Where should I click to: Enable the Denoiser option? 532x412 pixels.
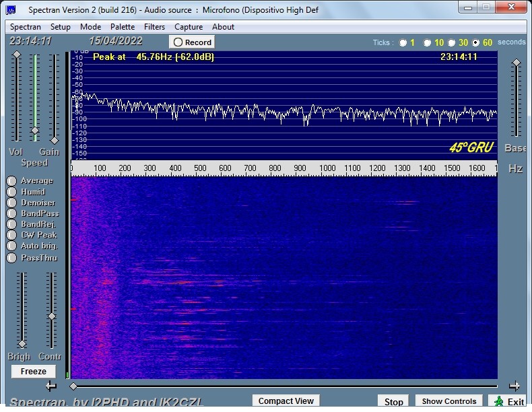coord(11,203)
